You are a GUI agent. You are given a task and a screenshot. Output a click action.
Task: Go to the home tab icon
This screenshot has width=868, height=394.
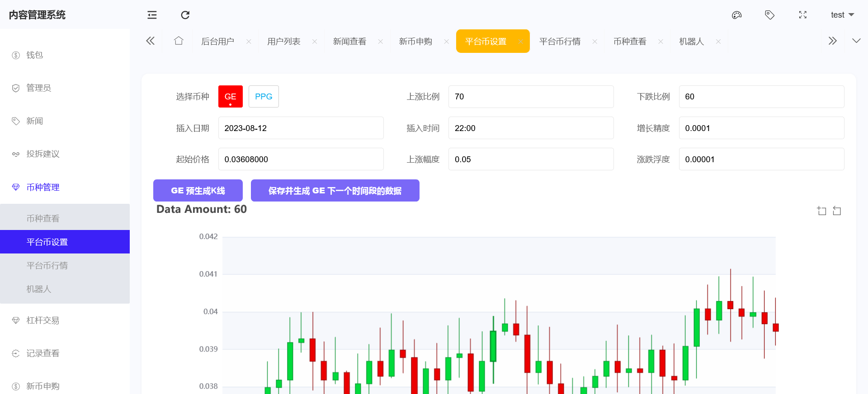click(x=179, y=41)
